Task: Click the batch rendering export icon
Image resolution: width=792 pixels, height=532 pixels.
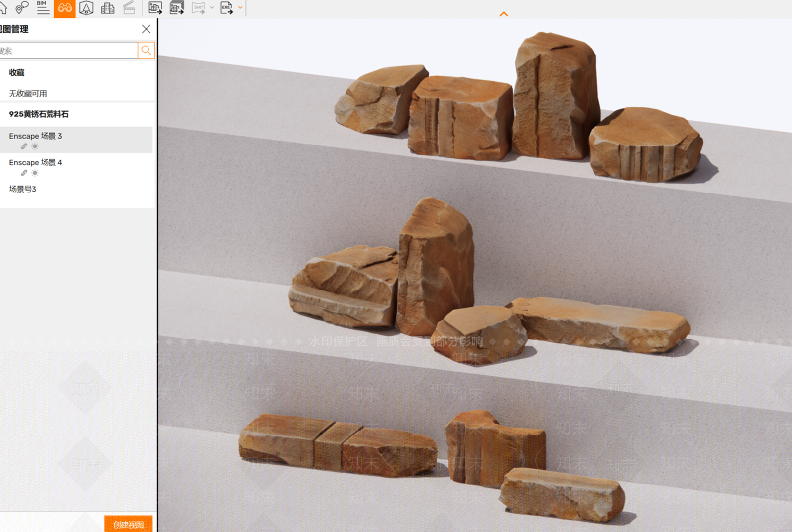Action: (x=177, y=8)
